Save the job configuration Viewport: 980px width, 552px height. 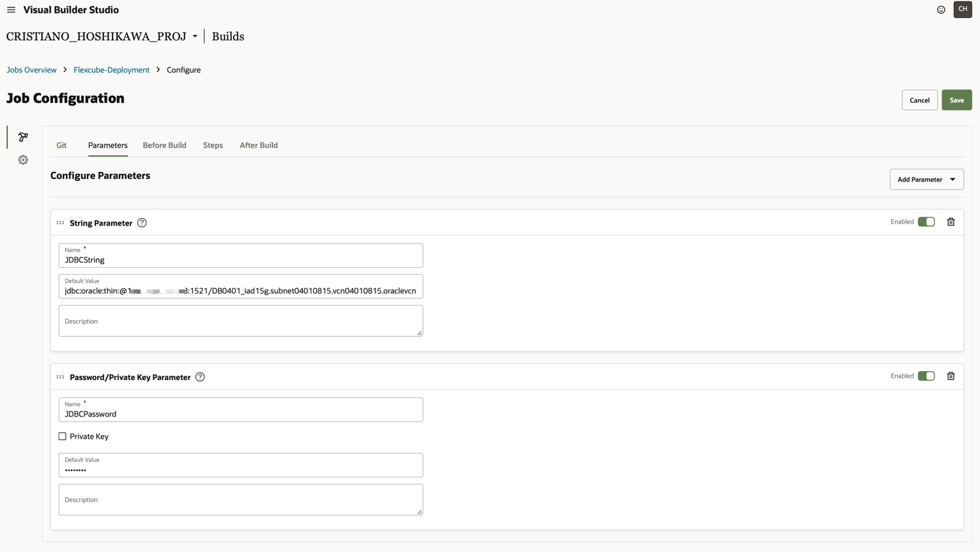(x=956, y=100)
